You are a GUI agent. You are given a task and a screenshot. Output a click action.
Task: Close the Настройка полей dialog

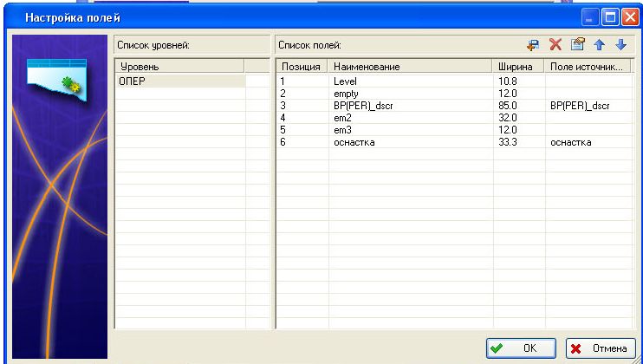click(x=630, y=17)
